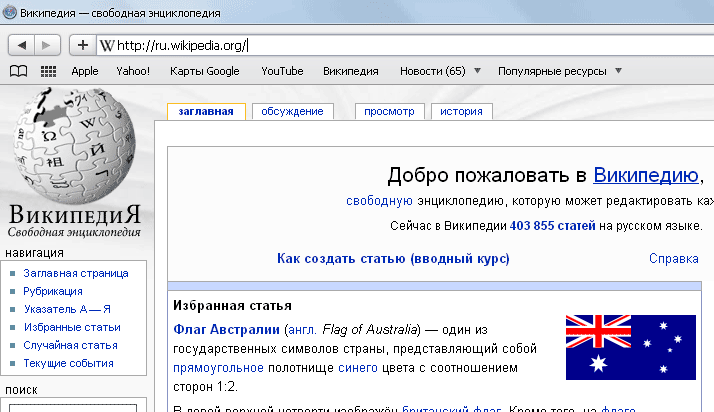Expand the Популярные ресурсы bookmark folder
714x412 pixels.
pyautogui.click(x=560, y=71)
